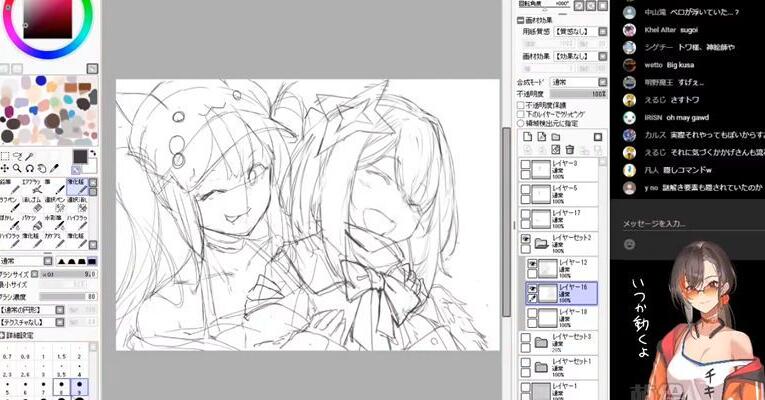Screen dimensions: 765x400
Task: Choose the 消しゴム eraser tool
Action: click(x=35, y=205)
